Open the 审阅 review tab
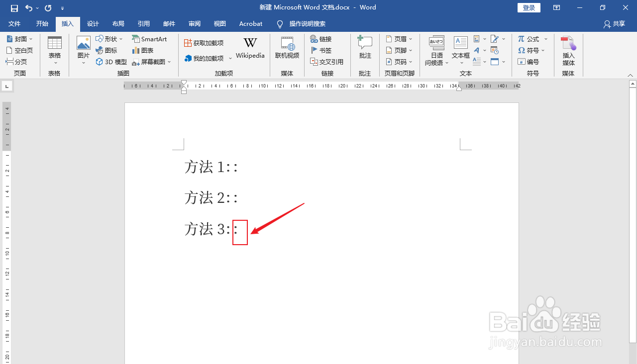 194,23
